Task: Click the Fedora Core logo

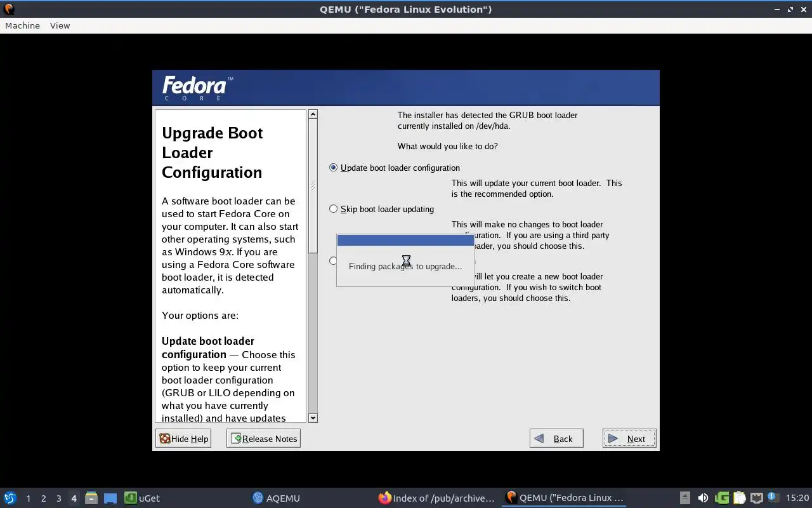Action: pyautogui.click(x=197, y=88)
